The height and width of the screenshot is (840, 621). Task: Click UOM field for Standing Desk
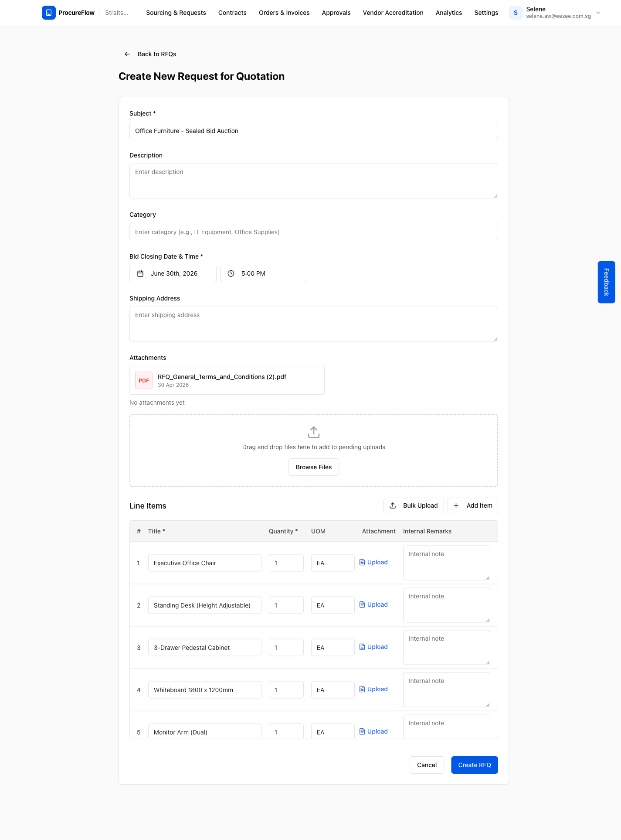pyautogui.click(x=333, y=605)
